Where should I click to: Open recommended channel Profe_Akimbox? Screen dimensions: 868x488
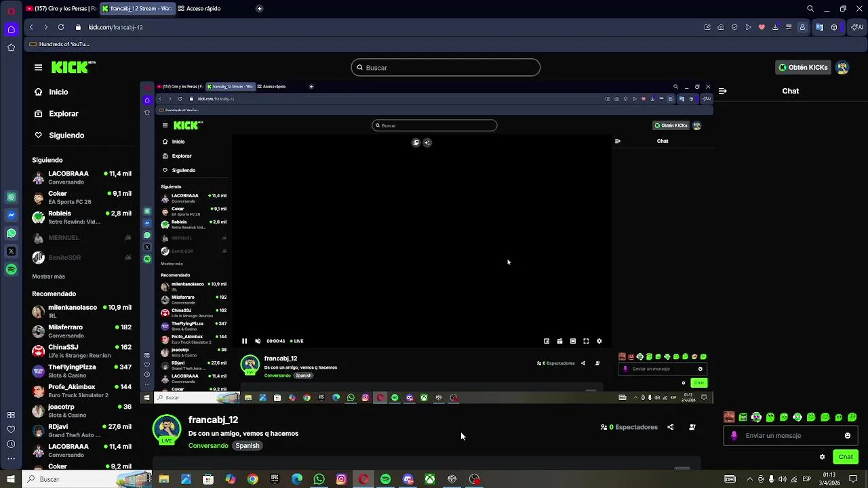point(81,390)
